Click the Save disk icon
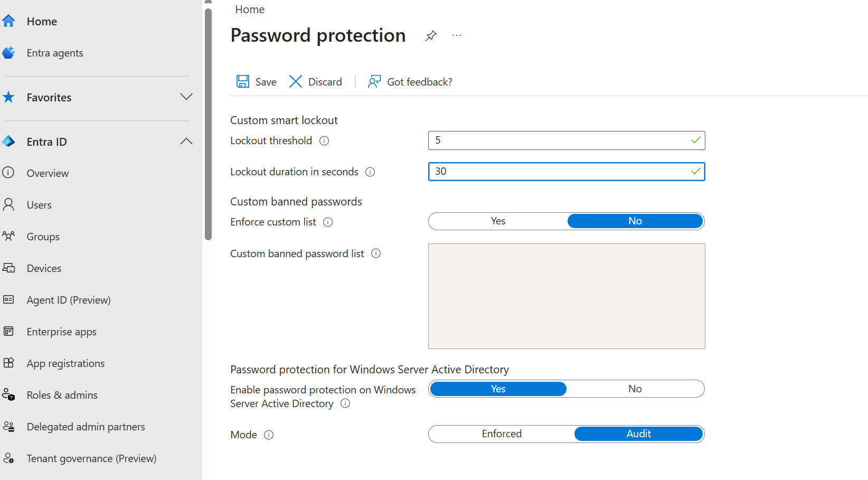Image resolution: width=868 pixels, height=480 pixels. point(243,81)
